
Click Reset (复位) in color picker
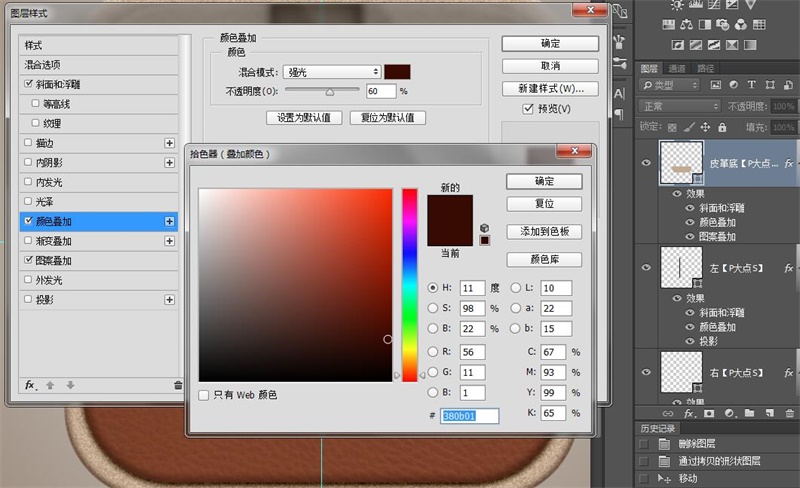coord(544,204)
